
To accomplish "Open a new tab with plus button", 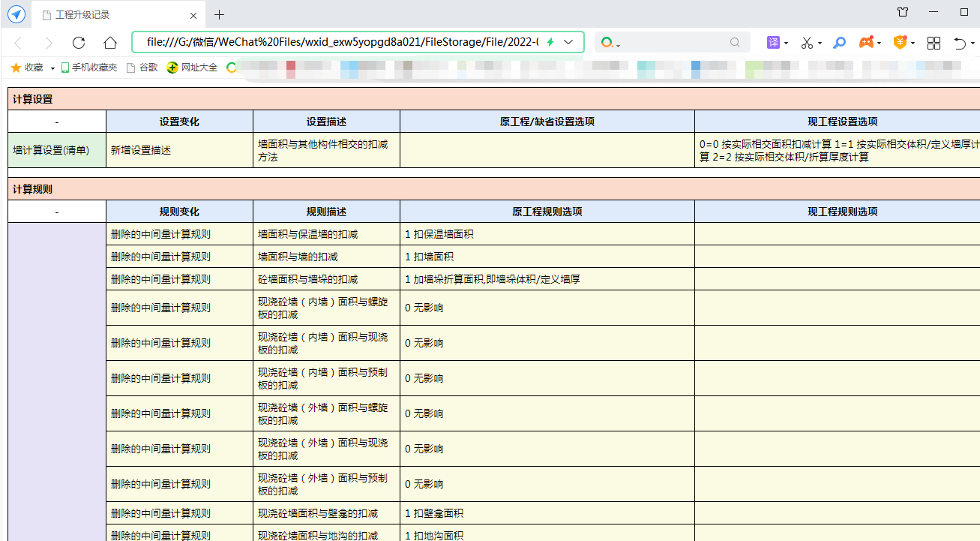I will (219, 15).
